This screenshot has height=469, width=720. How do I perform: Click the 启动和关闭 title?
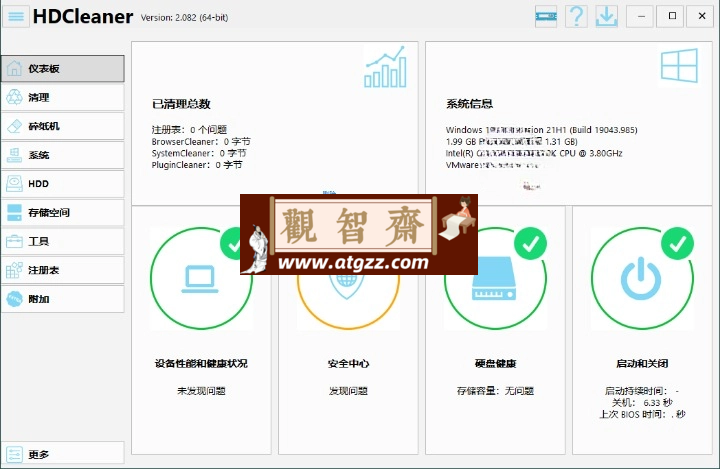pos(642,363)
